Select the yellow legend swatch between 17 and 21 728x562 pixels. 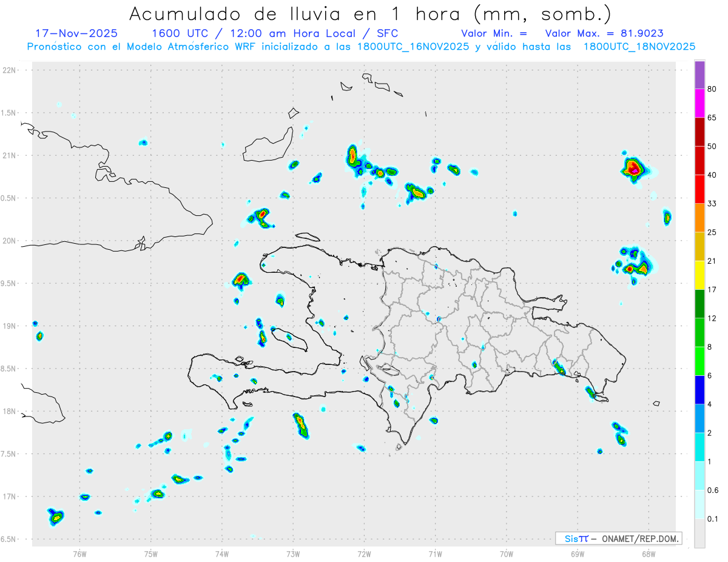coord(699,275)
